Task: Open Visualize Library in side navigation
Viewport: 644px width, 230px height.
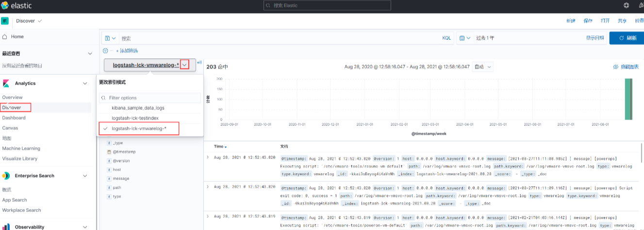Action: point(20,159)
